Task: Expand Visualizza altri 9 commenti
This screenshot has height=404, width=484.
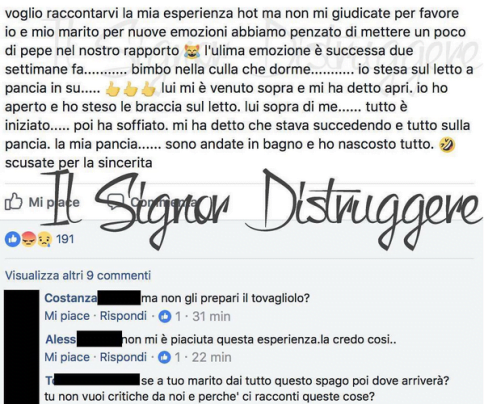Action: coord(78,275)
